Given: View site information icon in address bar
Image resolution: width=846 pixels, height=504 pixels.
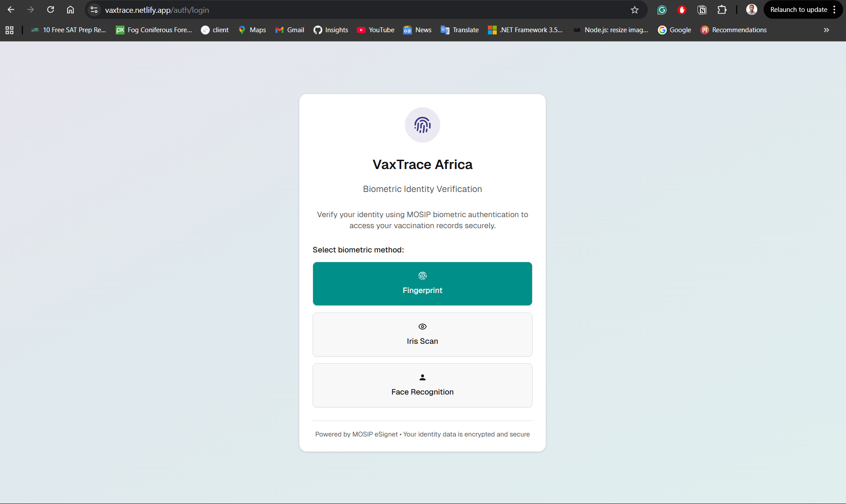Looking at the screenshot, I should 94,10.
